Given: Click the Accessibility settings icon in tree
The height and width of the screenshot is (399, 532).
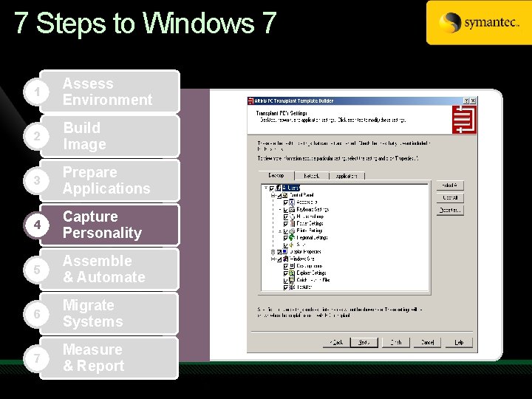Looking at the screenshot, I should pos(291,202).
